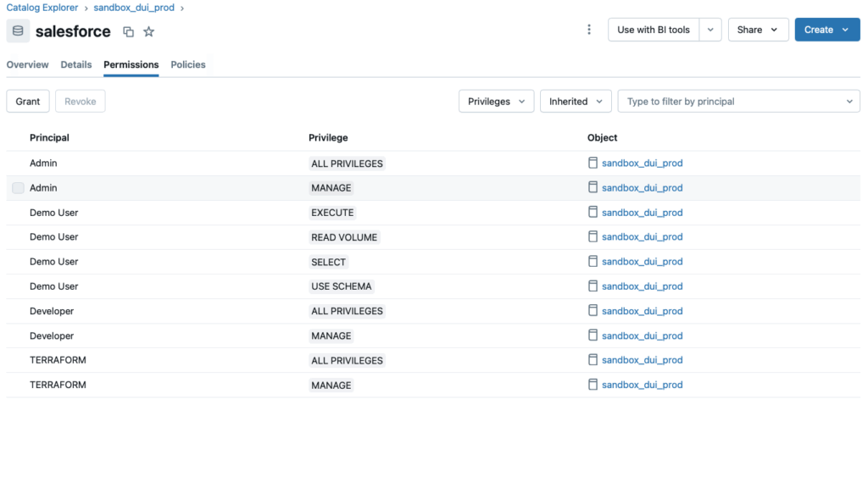Click the Principal column header
Image resolution: width=868 pixels, height=477 pixels.
click(49, 138)
